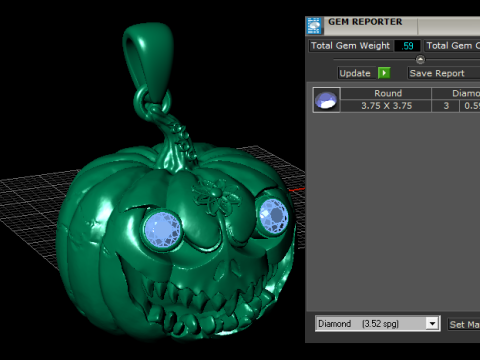Select the round gem thumbnail
This screenshot has width=480, height=360.
click(x=326, y=100)
